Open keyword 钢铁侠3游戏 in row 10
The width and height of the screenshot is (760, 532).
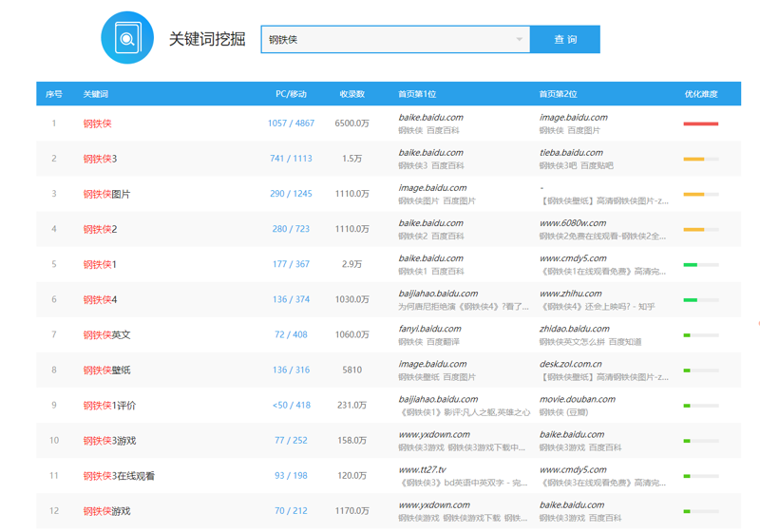[109, 441]
